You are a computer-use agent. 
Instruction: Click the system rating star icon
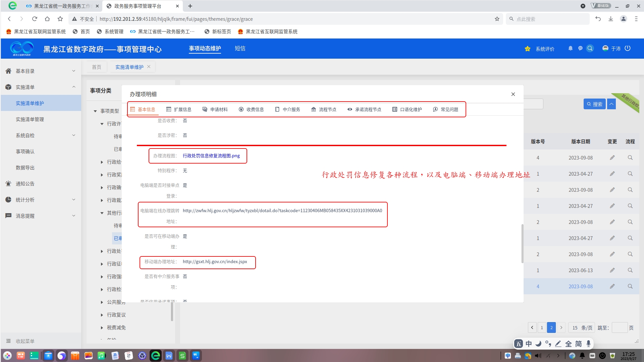pyautogui.click(x=527, y=49)
